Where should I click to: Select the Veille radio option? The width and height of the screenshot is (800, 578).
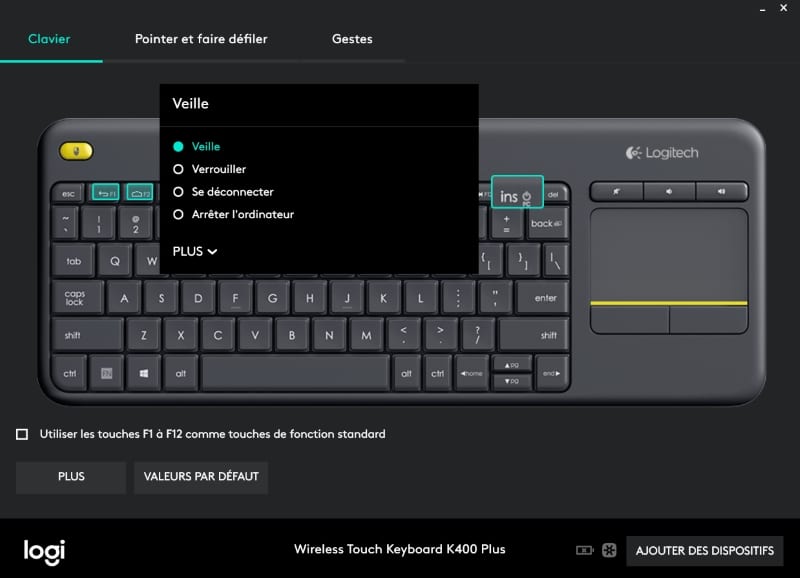tap(178, 146)
